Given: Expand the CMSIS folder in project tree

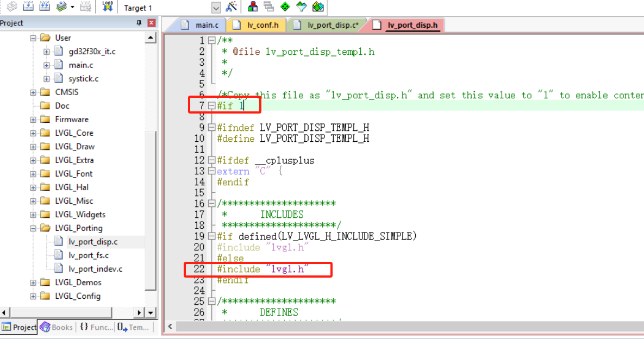Looking at the screenshot, I should (x=33, y=92).
